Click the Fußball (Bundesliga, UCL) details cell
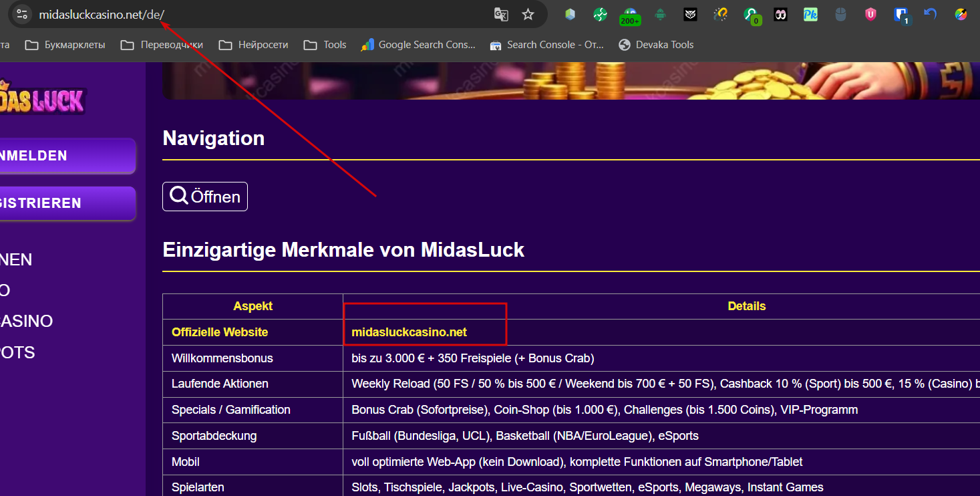The image size is (980, 496). coord(525,436)
